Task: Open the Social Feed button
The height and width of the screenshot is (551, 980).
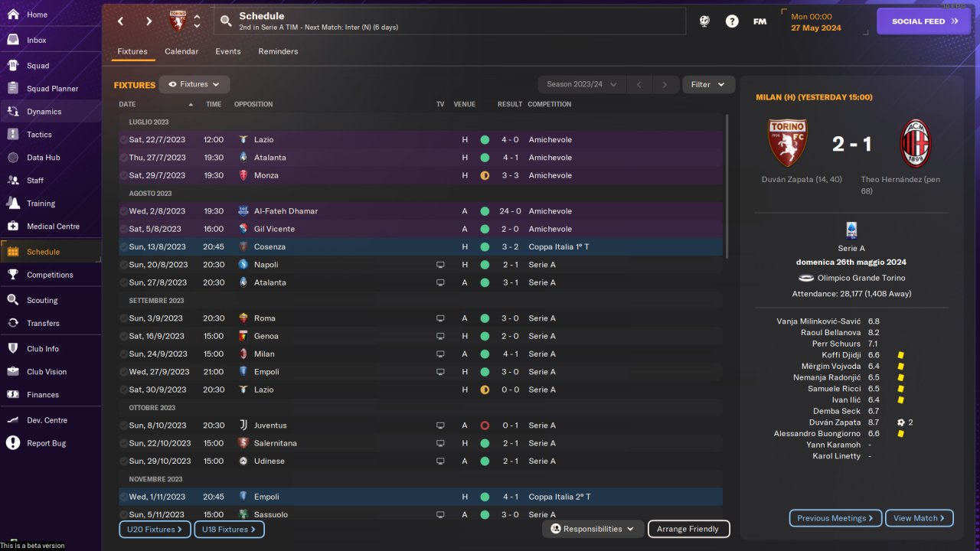Action: [x=925, y=21]
